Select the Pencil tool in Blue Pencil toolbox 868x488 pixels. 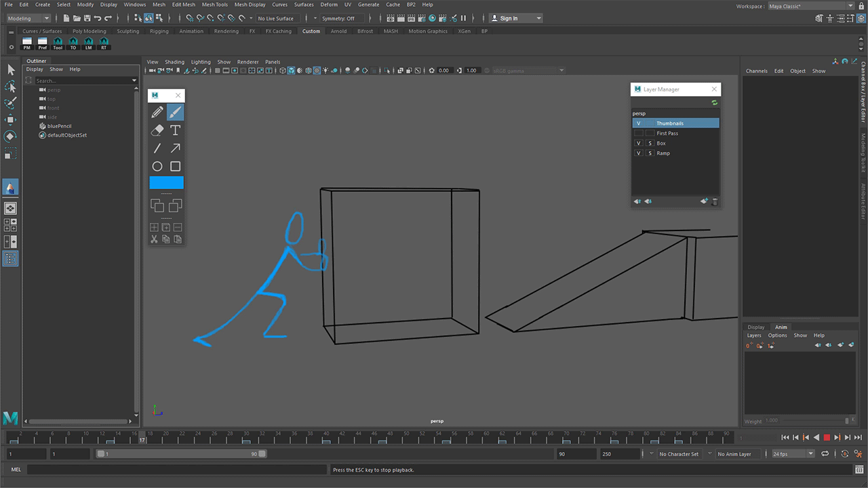[157, 112]
